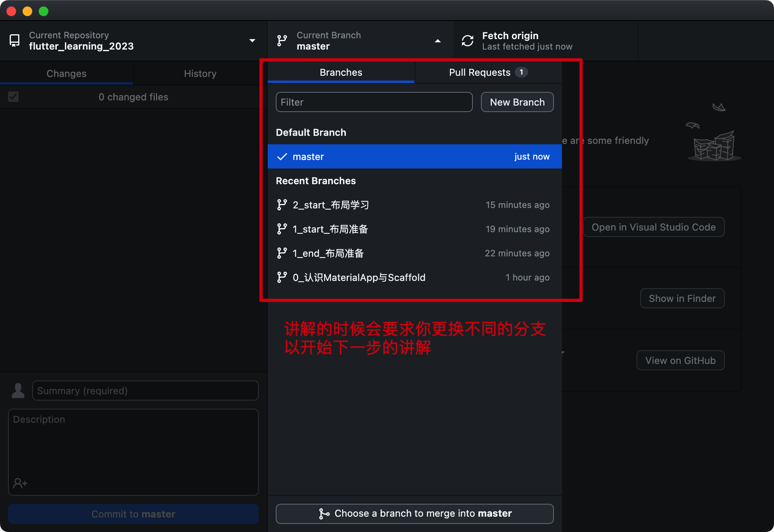This screenshot has width=774, height=532.
Task: Click the branch Filter input field
Action: click(374, 102)
